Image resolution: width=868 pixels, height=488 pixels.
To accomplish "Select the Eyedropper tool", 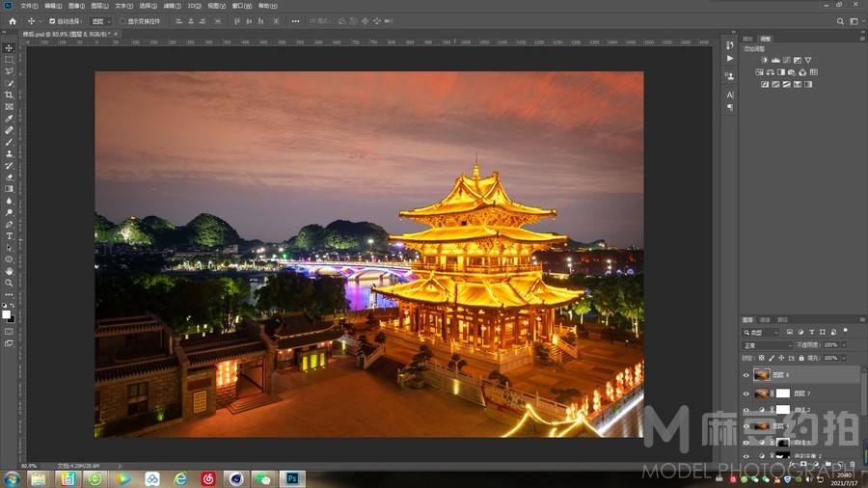I will tap(9, 119).
